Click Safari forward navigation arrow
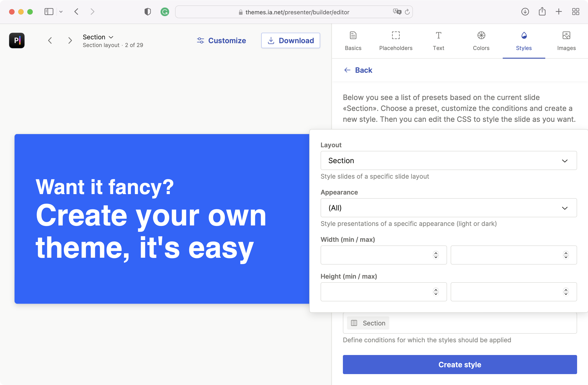The height and width of the screenshot is (385, 588). click(x=92, y=12)
